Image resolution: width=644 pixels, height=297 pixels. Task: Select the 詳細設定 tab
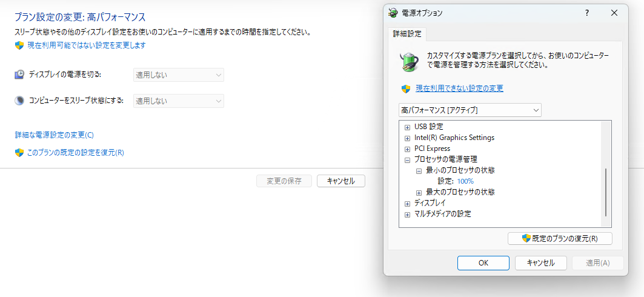(407, 34)
